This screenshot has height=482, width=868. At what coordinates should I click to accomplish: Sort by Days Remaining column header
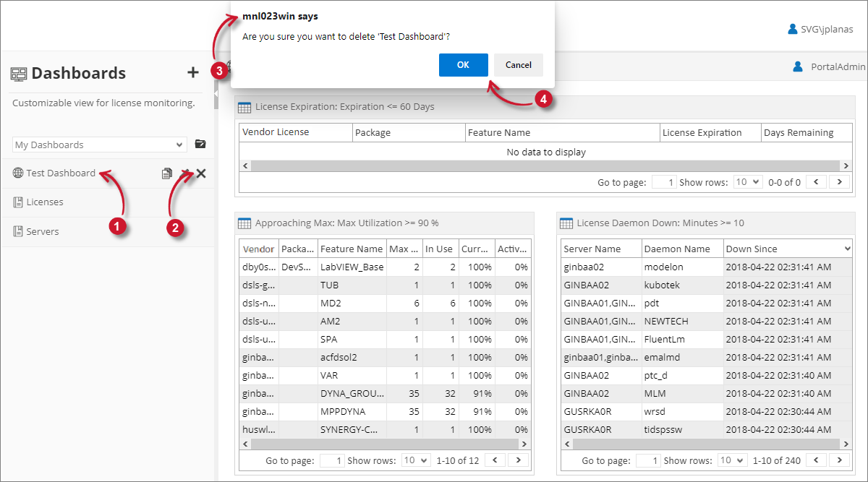point(806,132)
